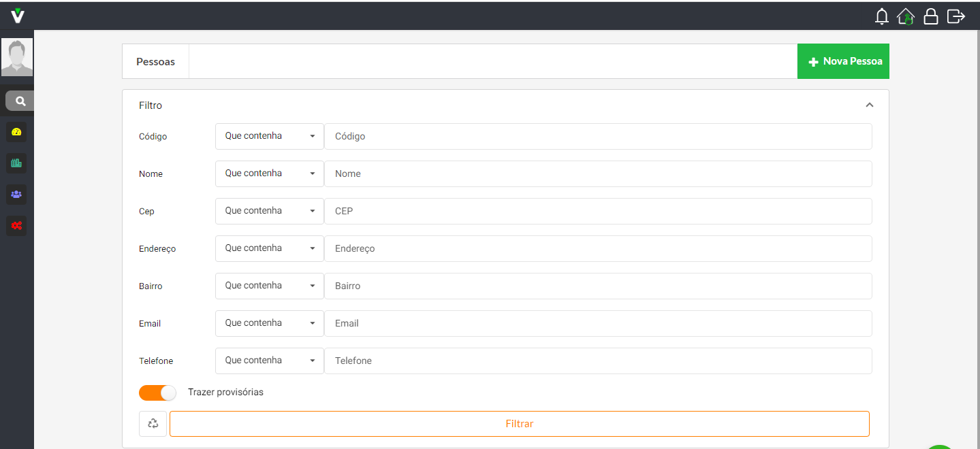Focus the Bairro input field

coord(598,286)
